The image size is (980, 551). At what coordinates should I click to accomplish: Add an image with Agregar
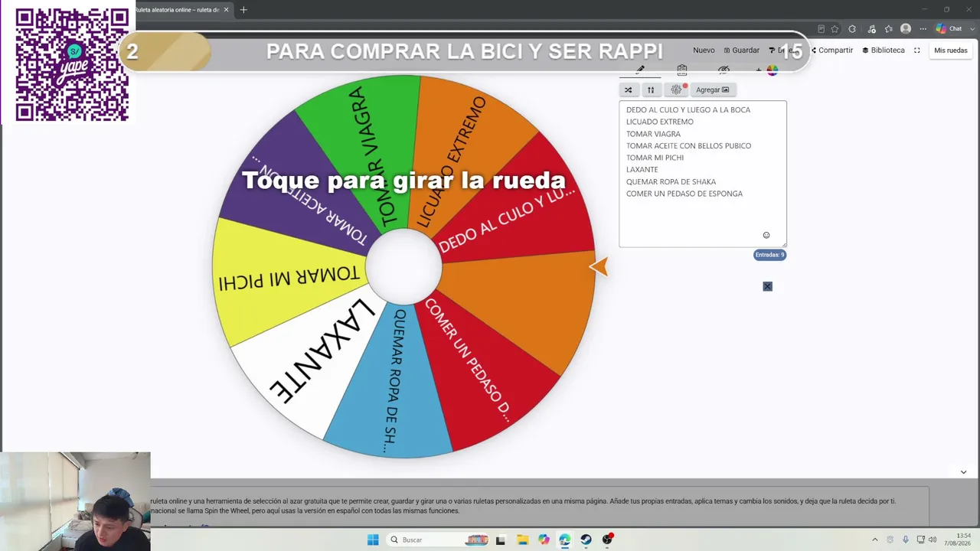[713, 90]
